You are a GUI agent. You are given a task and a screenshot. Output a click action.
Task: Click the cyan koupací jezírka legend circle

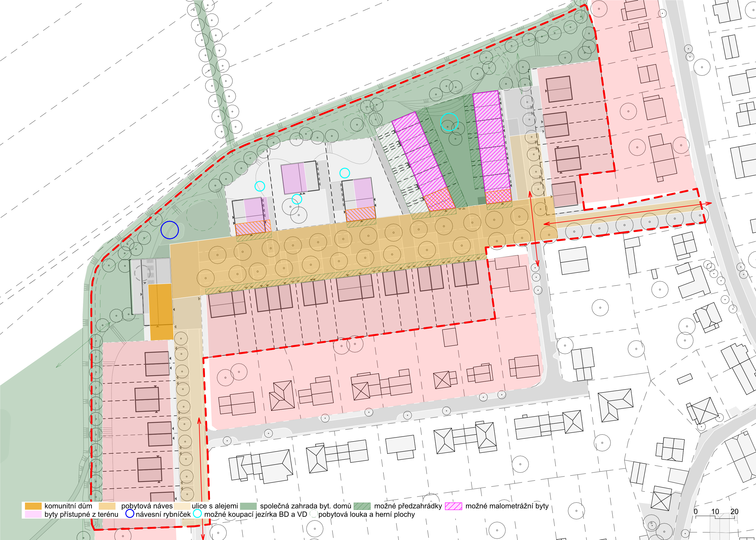point(198,514)
